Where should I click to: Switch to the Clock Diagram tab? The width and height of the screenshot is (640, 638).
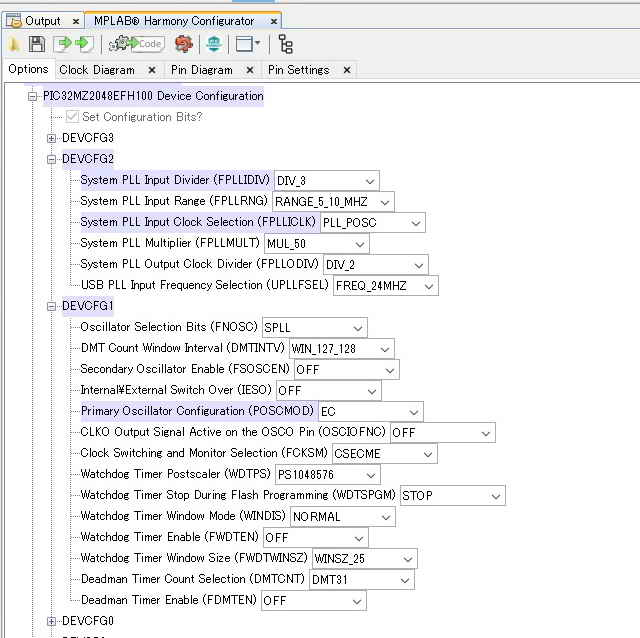click(x=97, y=70)
